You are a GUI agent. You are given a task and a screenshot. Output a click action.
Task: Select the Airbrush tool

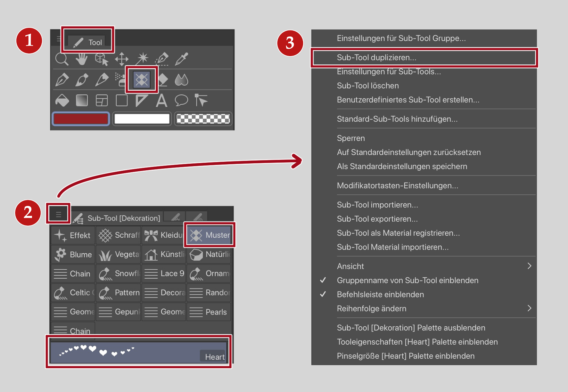(x=120, y=80)
